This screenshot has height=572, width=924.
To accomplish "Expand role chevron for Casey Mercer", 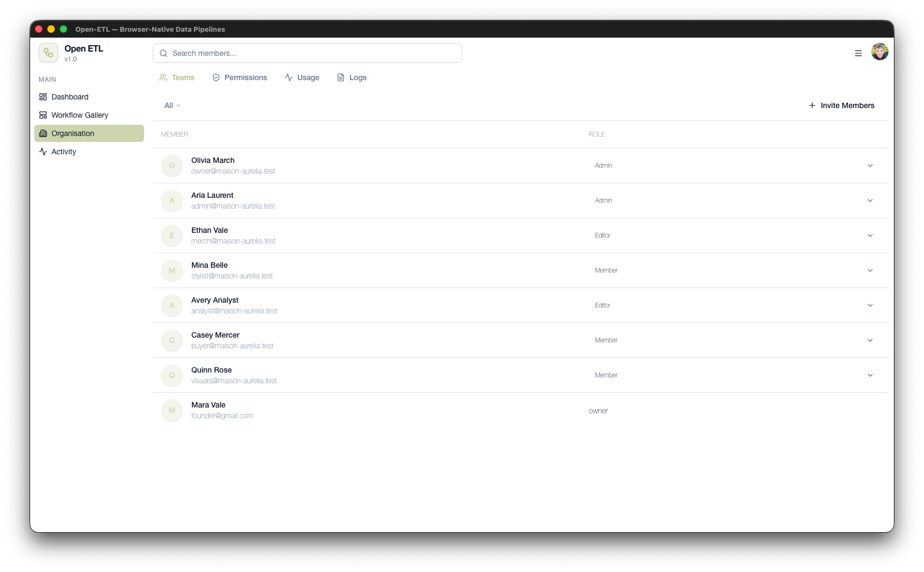I will tap(870, 340).
